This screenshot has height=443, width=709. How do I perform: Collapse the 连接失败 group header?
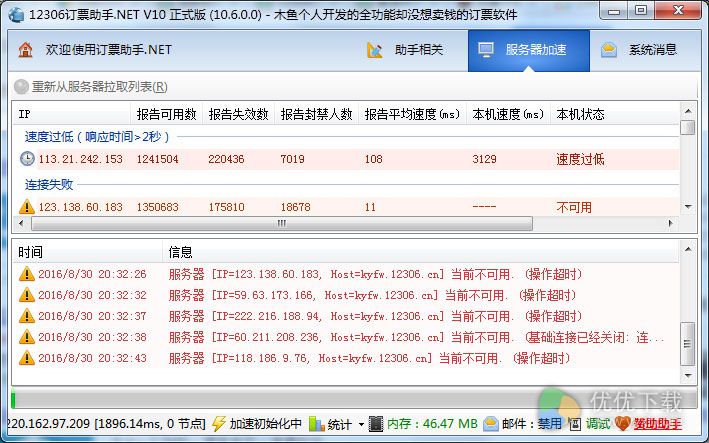49,184
